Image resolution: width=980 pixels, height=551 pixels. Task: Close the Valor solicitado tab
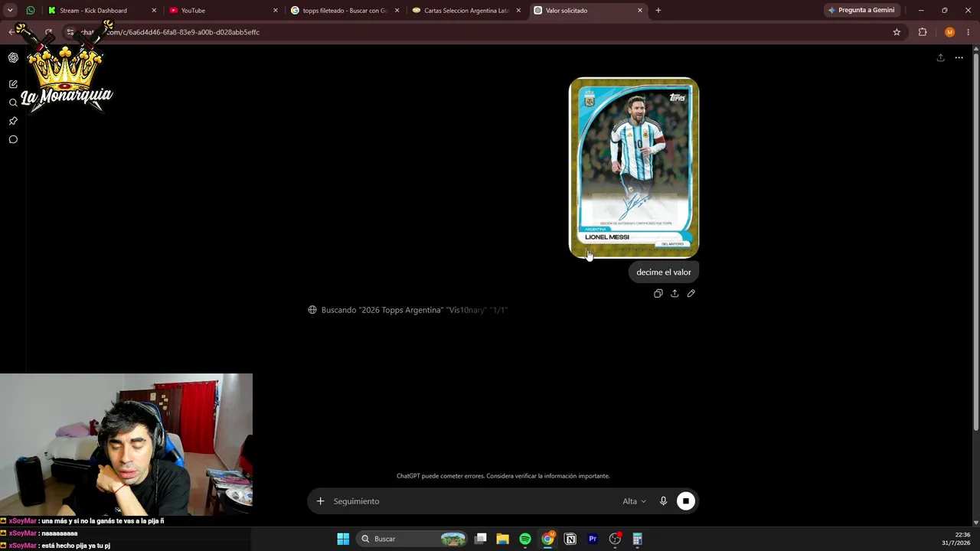pyautogui.click(x=640, y=11)
